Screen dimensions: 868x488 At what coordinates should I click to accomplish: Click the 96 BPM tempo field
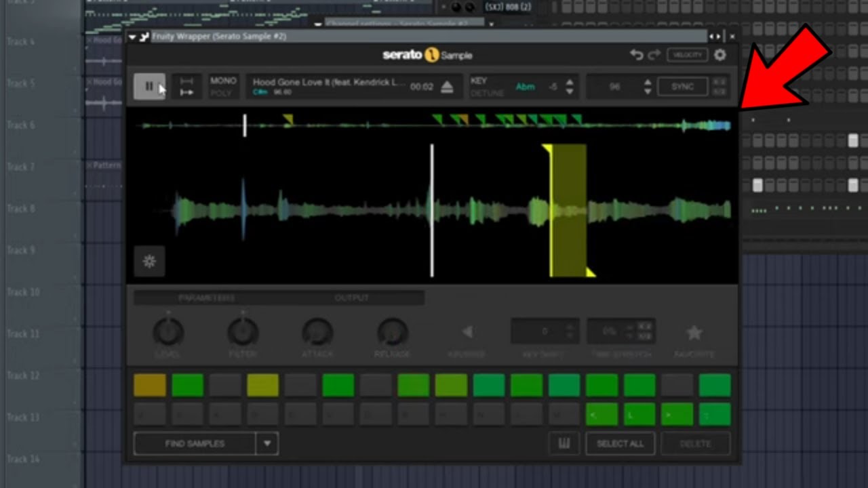point(614,87)
